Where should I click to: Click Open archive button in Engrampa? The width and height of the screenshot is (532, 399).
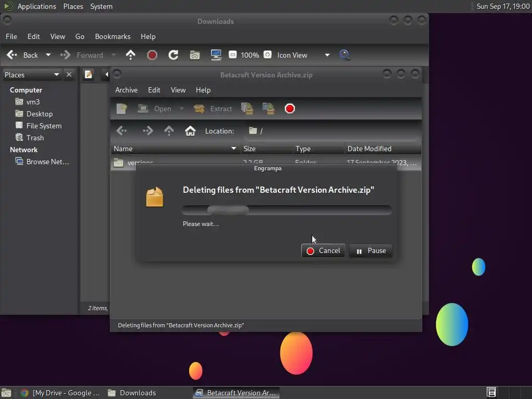(155, 109)
